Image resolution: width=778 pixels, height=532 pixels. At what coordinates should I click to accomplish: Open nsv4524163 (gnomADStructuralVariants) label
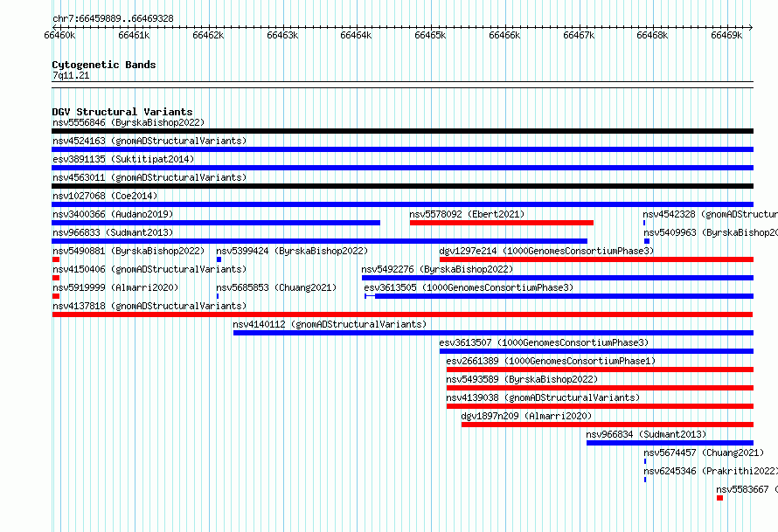(149, 141)
